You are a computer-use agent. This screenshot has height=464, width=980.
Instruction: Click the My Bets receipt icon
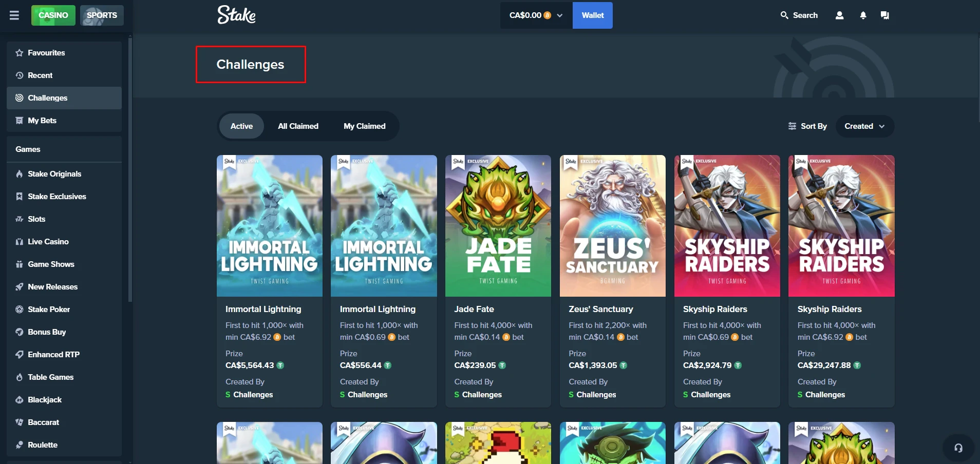tap(20, 121)
